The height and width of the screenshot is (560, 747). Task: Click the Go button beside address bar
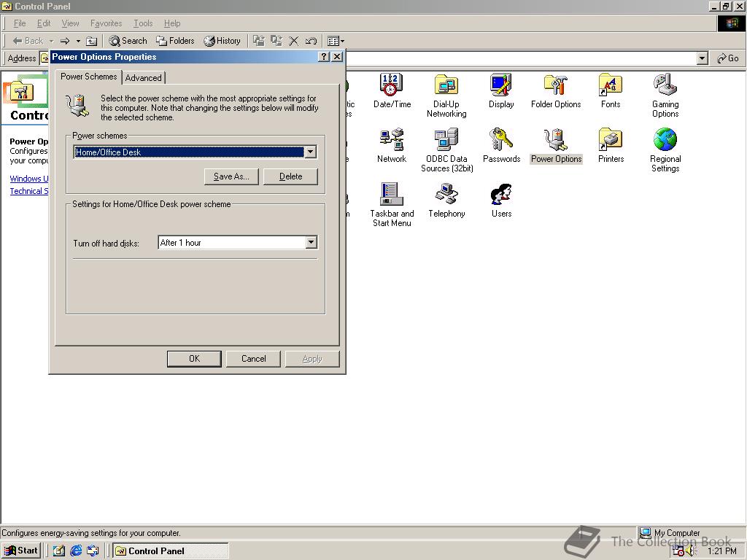[x=728, y=58]
